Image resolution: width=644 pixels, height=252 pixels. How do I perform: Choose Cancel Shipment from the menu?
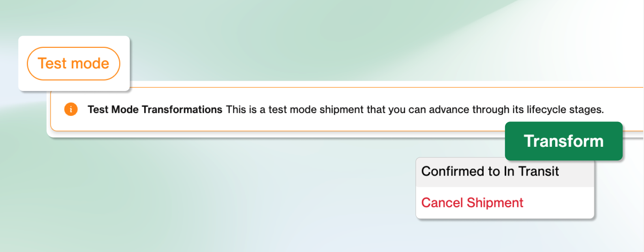point(472,203)
